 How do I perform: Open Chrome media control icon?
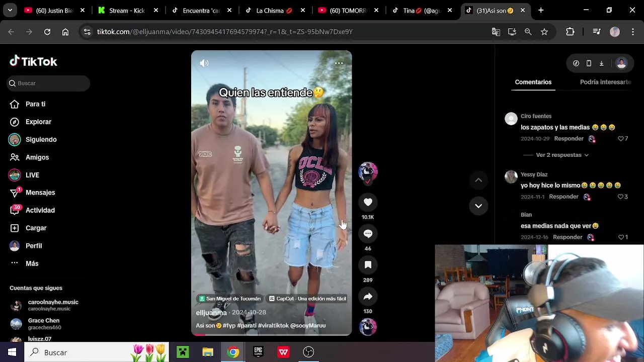coord(597,32)
